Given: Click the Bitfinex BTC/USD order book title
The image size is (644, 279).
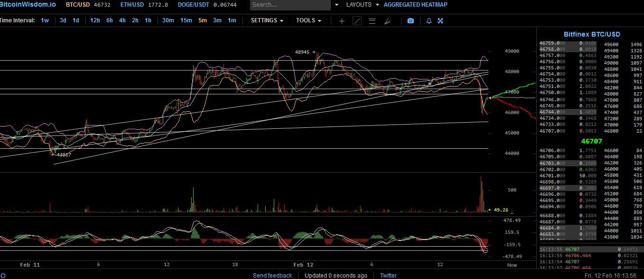Looking at the screenshot, I should point(592,34).
